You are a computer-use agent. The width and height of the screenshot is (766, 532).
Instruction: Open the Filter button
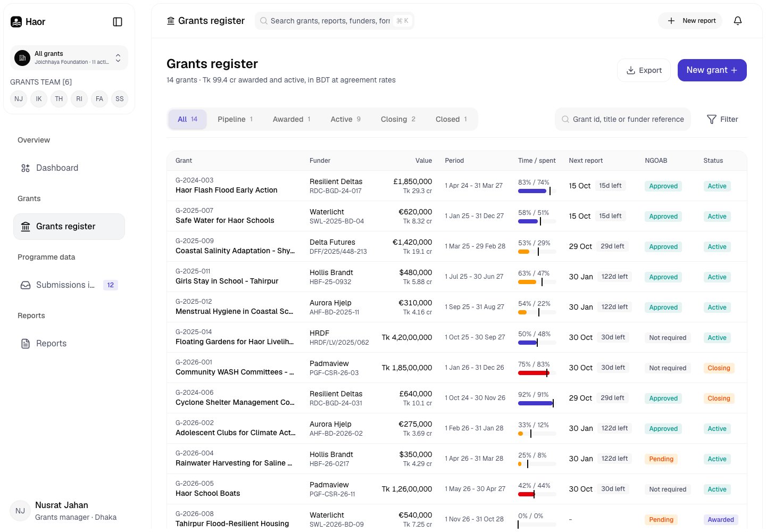pyautogui.click(x=722, y=119)
